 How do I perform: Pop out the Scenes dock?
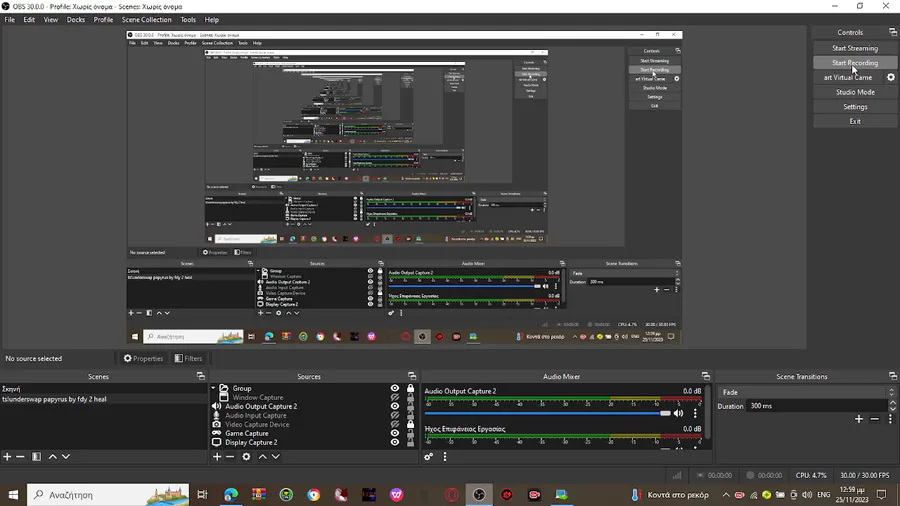(201, 376)
